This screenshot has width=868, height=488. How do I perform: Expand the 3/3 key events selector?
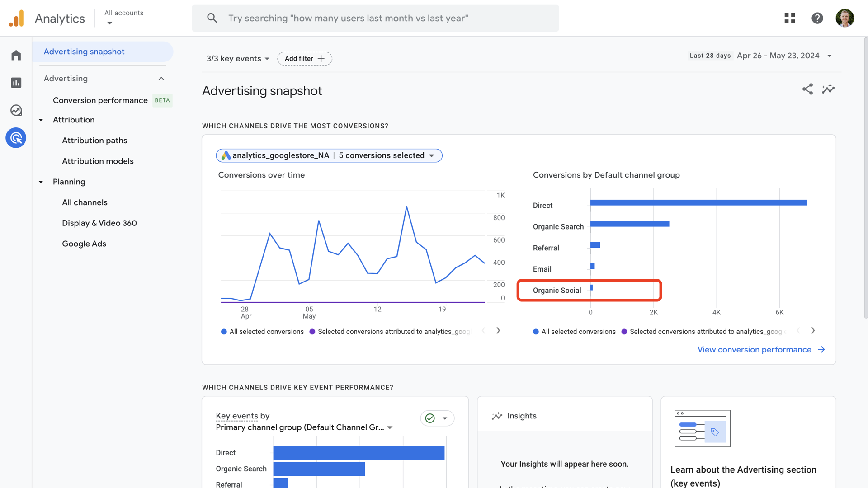coord(238,58)
